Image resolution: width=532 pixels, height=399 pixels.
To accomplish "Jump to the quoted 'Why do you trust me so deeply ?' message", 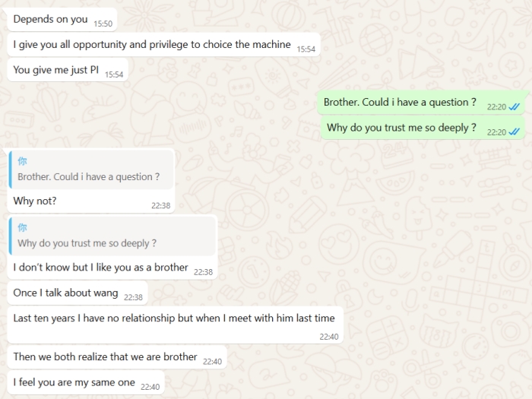I will point(112,236).
